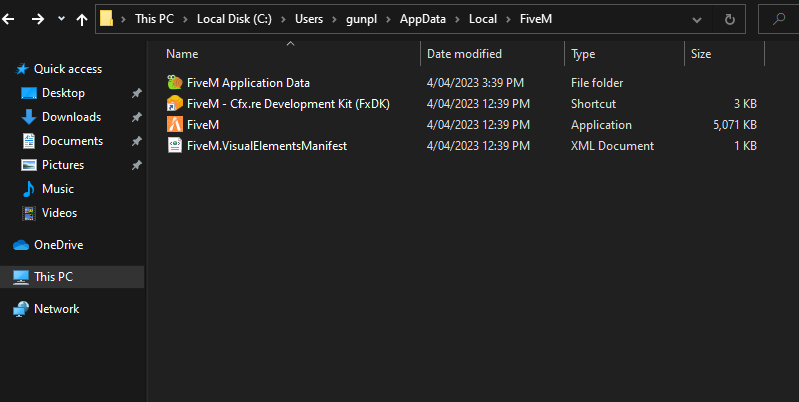Image resolution: width=799 pixels, height=402 pixels.
Task: Click the search box magnifier
Action: pyautogui.click(x=779, y=19)
